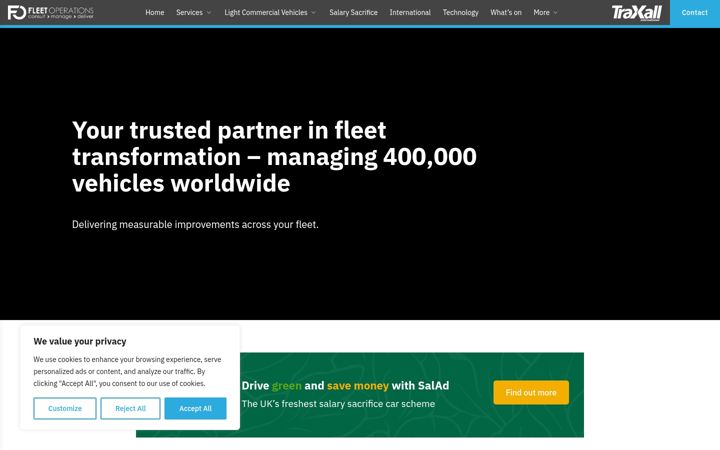Viewport: 720px width, 450px height.
Task: Select the Technology menu item
Action: [x=461, y=12]
